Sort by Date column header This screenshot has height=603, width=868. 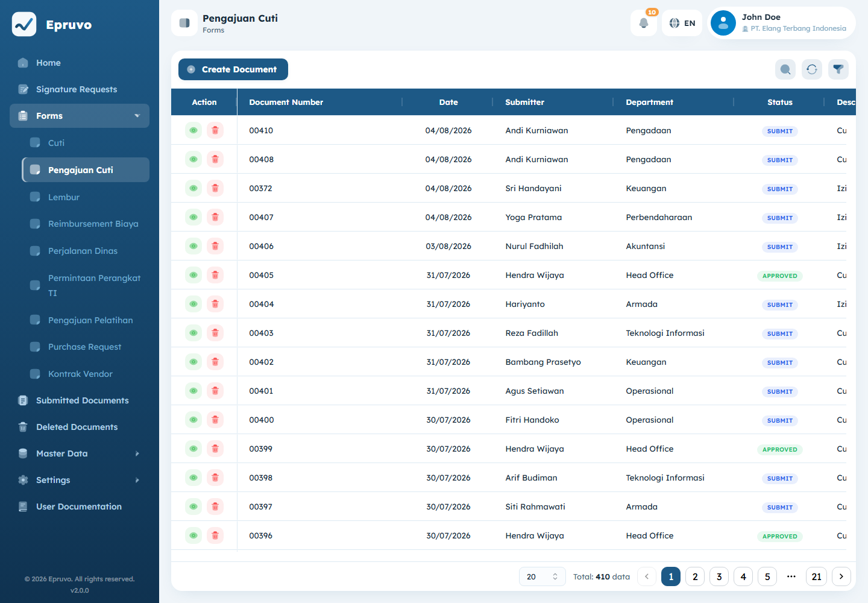[x=448, y=102]
